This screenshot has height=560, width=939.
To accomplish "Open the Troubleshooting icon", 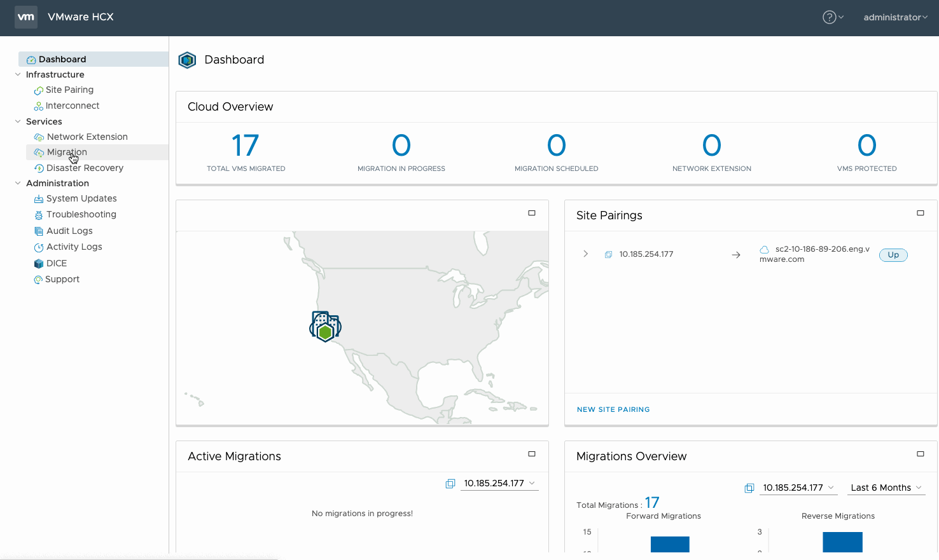I will click(39, 214).
